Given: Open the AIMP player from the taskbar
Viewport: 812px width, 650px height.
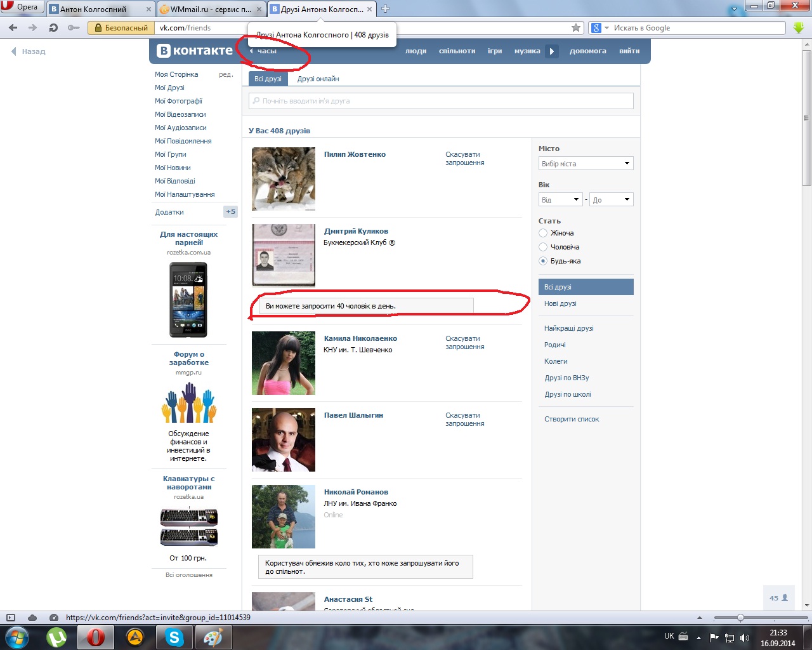Looking at the screenshot, I should coord(134,637).
